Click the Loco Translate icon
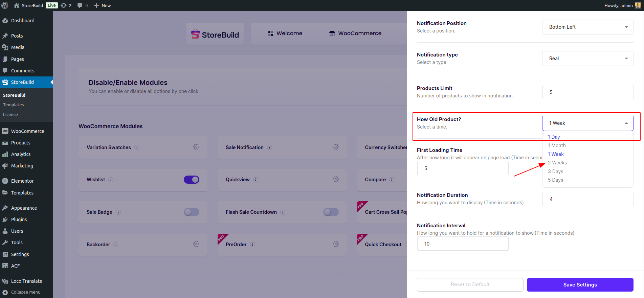The height and width of the screenshot is (298, 644). pos(5,281)
